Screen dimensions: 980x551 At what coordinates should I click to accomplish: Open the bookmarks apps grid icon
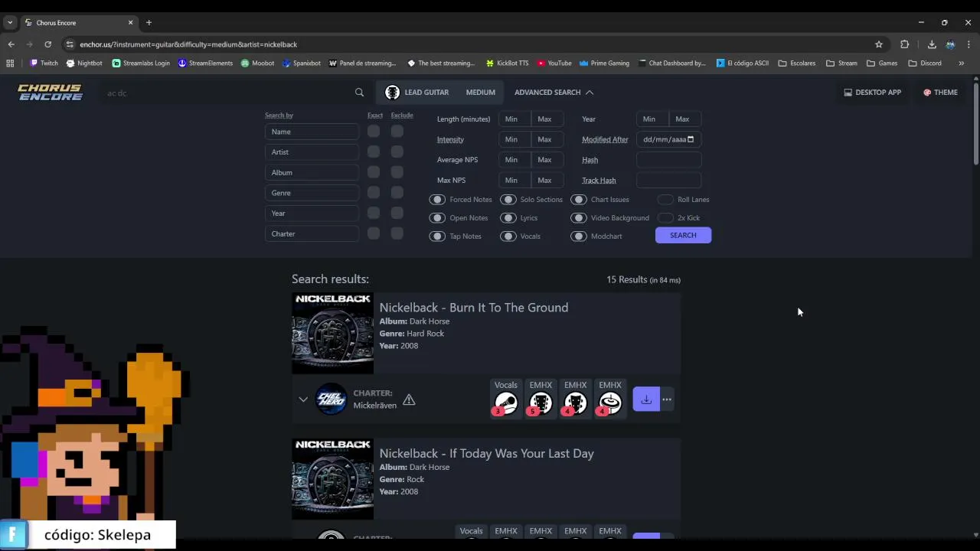(10, 63)
